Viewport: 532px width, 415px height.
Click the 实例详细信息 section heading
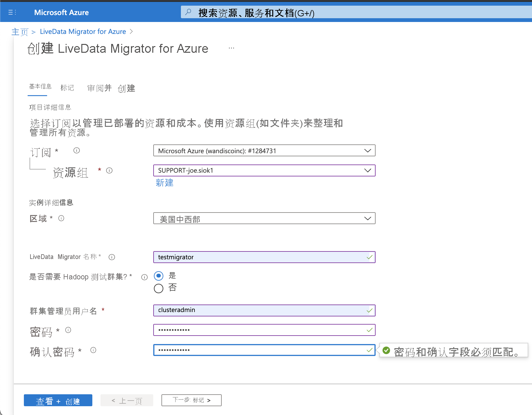(x=51, y=203)
